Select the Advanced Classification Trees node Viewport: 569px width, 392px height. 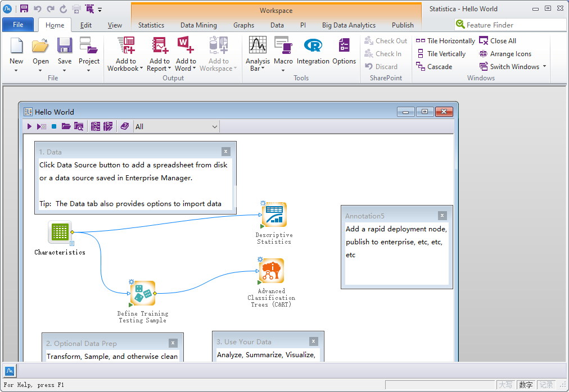tap(272, 271)
